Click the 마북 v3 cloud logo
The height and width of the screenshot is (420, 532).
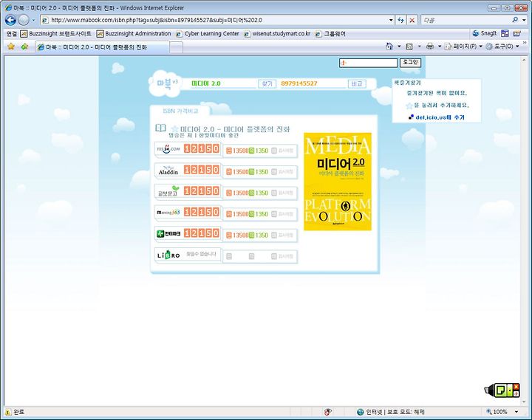tap(165, 83)
